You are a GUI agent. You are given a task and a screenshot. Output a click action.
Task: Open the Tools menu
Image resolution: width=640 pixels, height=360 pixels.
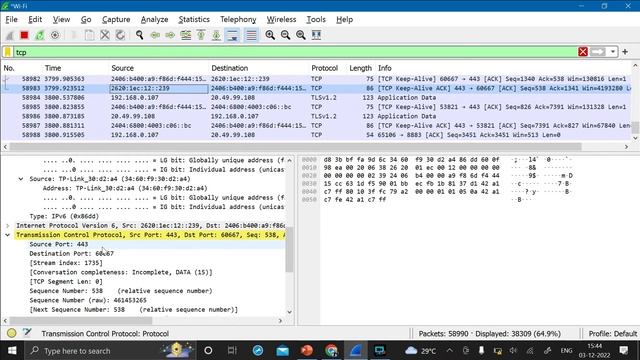[316, 20]
